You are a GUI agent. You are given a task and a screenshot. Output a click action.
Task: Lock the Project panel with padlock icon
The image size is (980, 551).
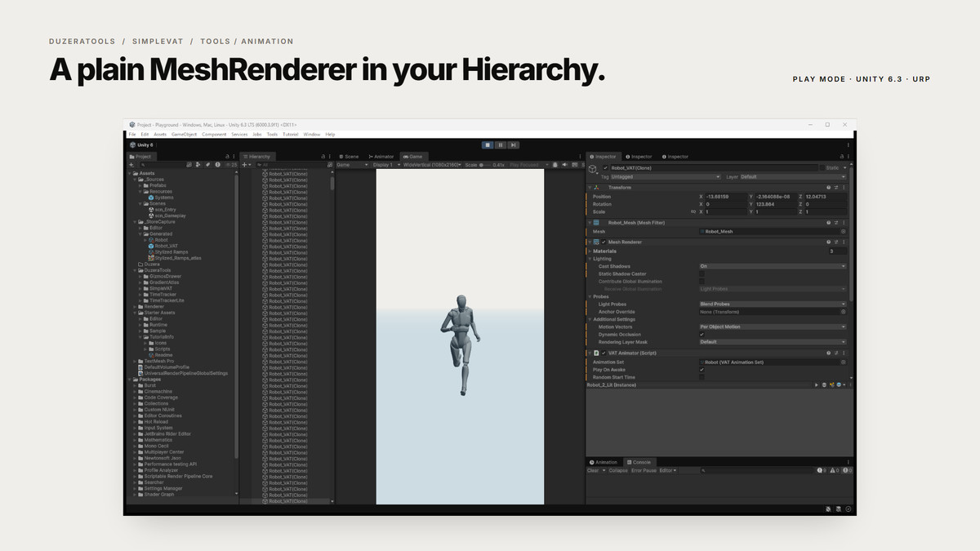click(227, 157)
